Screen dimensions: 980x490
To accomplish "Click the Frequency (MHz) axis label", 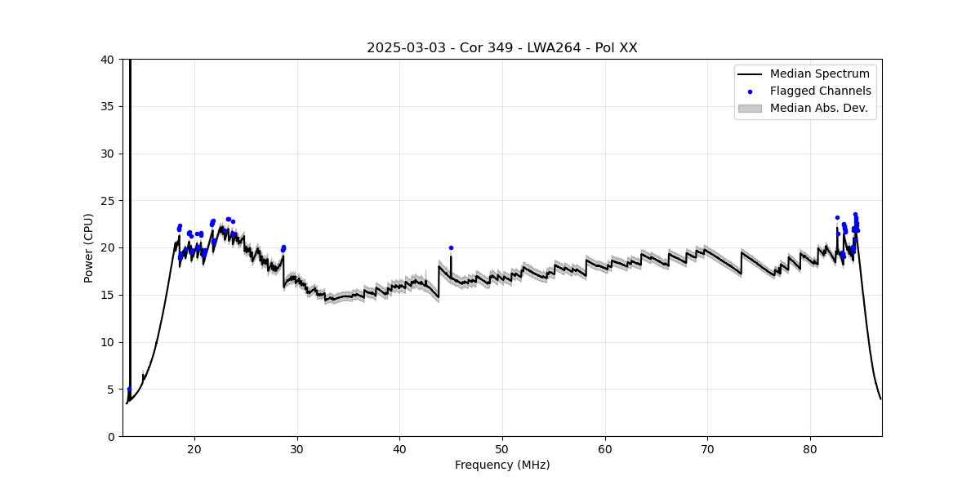I will pyautogui.click(x=501, y=465).
